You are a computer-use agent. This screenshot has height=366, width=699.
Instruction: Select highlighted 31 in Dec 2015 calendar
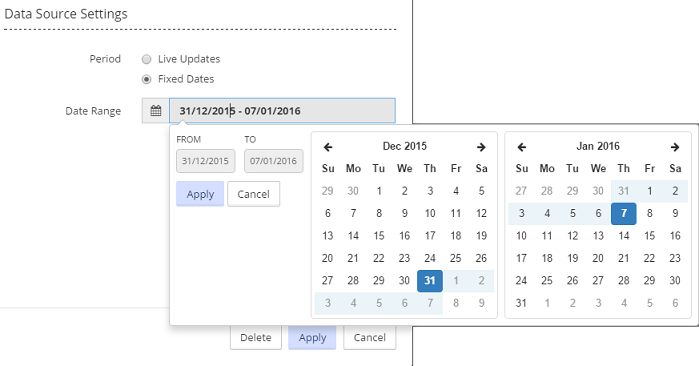pyautogui.click(x=430, y=280)
